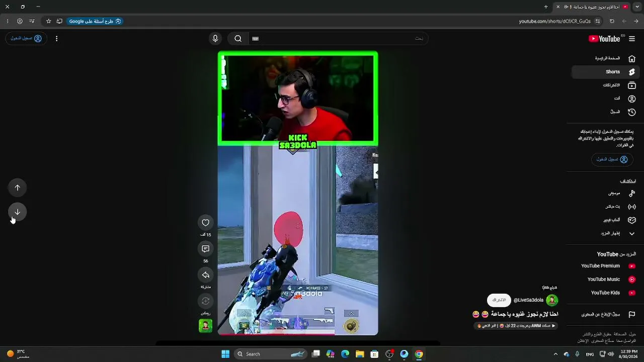The width and height of the screenshot is (644, 362).
Task: Go back in Chrome history
Action: pos(636,21)
